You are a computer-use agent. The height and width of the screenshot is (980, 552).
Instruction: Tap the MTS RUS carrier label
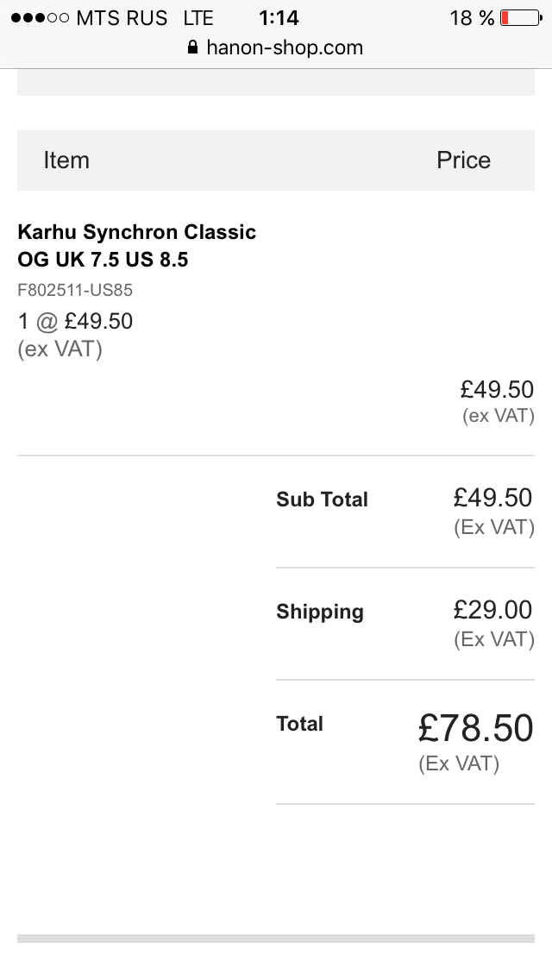(x=122, y=17)
